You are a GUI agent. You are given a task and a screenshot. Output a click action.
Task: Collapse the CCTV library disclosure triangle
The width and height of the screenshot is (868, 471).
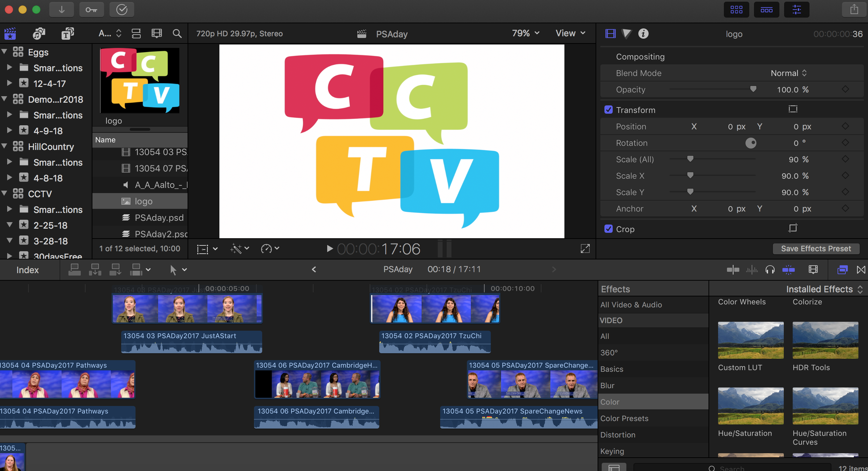coord(5,193)
